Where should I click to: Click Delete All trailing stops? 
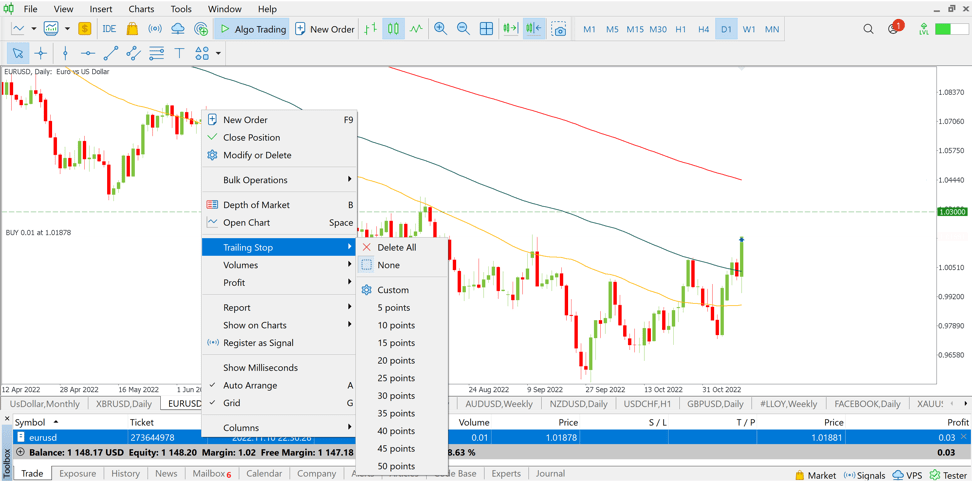pos(402,247)
